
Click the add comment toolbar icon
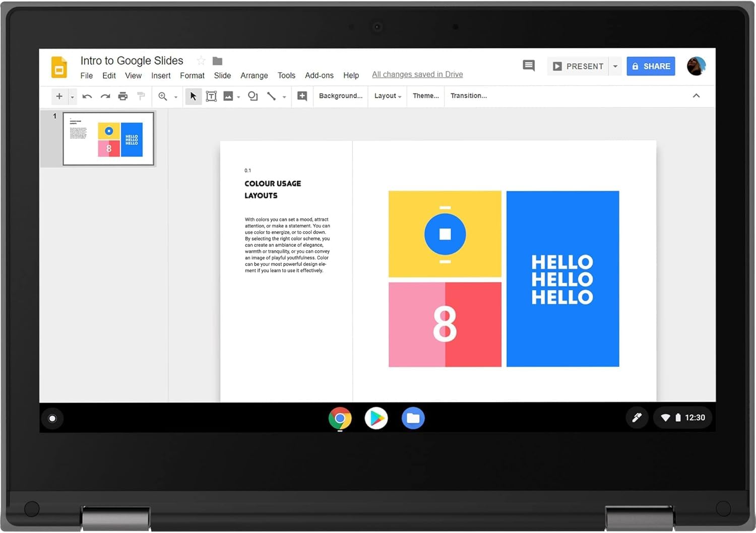tap(302, 96)
